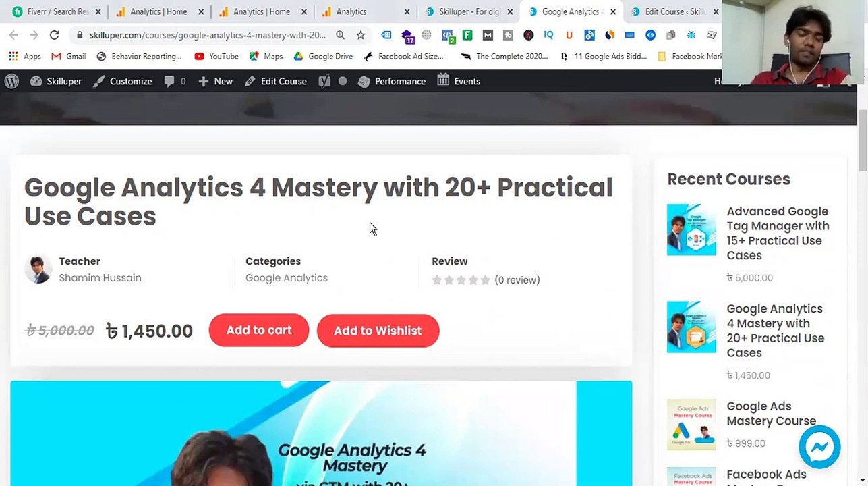Open the Maps bookmark
This screenshot has width=868, height=486.
point(266,56)
